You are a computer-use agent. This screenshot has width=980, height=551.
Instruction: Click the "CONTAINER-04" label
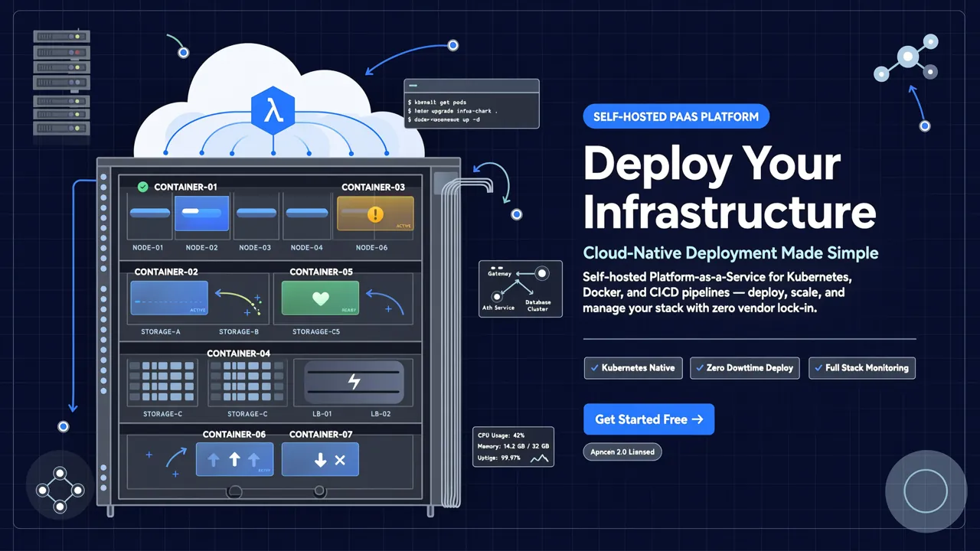point(239,354)
